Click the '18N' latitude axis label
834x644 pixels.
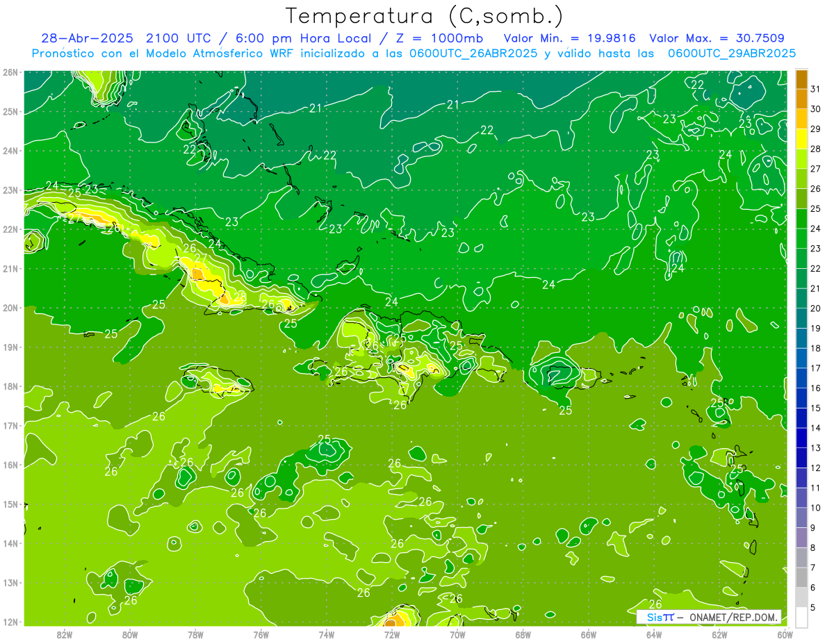point(11,386)
